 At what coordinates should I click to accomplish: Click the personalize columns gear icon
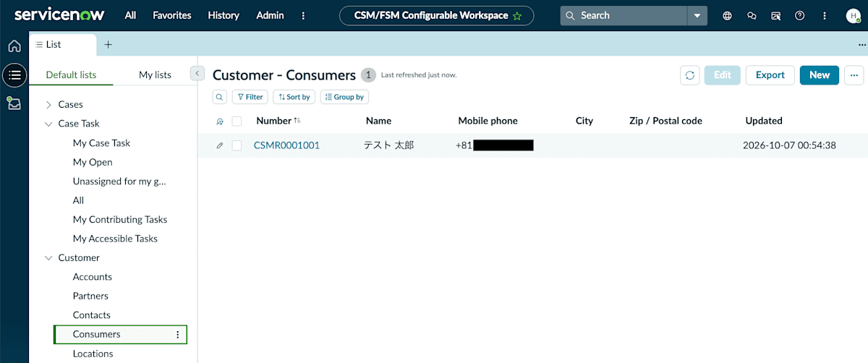click(x=220, y=121)
